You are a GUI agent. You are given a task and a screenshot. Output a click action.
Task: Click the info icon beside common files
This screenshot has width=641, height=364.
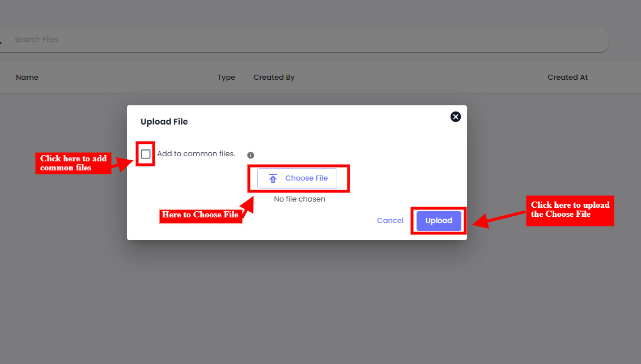[x=251, y=155]
